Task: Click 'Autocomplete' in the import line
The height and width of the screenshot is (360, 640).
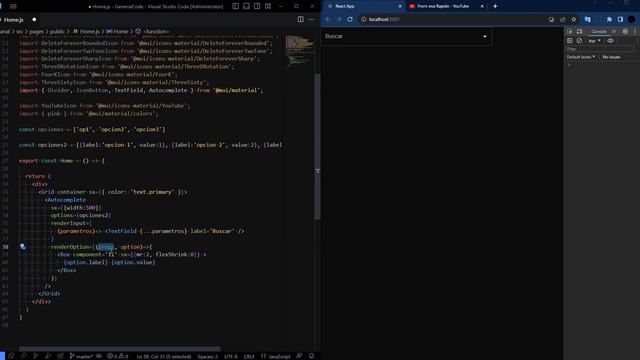Action: coord(168,90)
